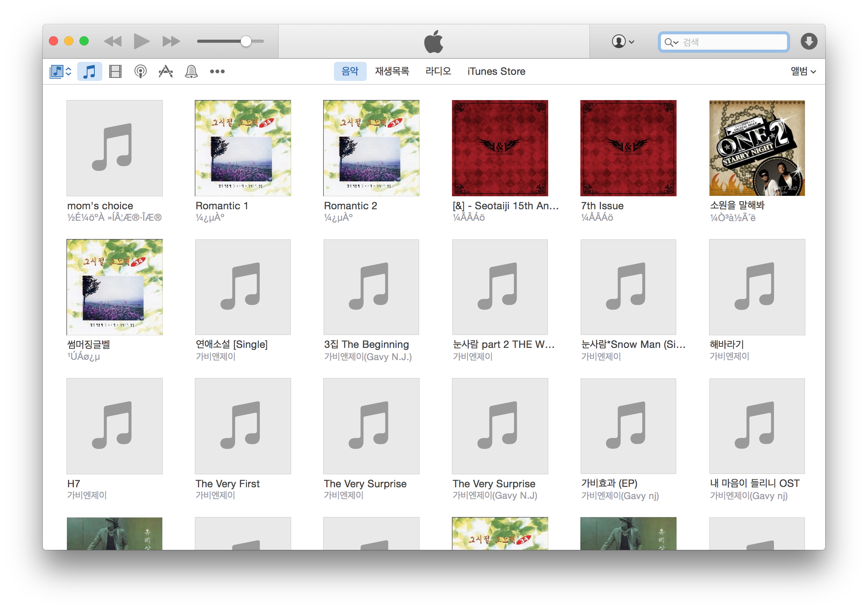868x611 pixels.
Task: Open the 연애소설 [Single] album placeholder
Action: click(x=243, y=287)
